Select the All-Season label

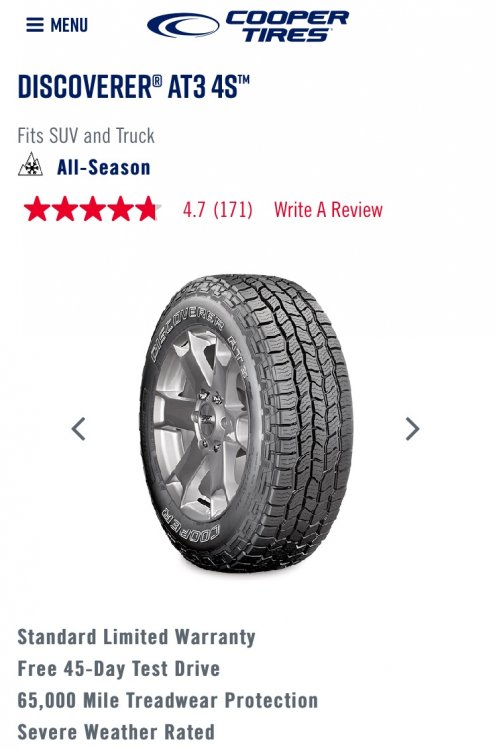[104, 167]
